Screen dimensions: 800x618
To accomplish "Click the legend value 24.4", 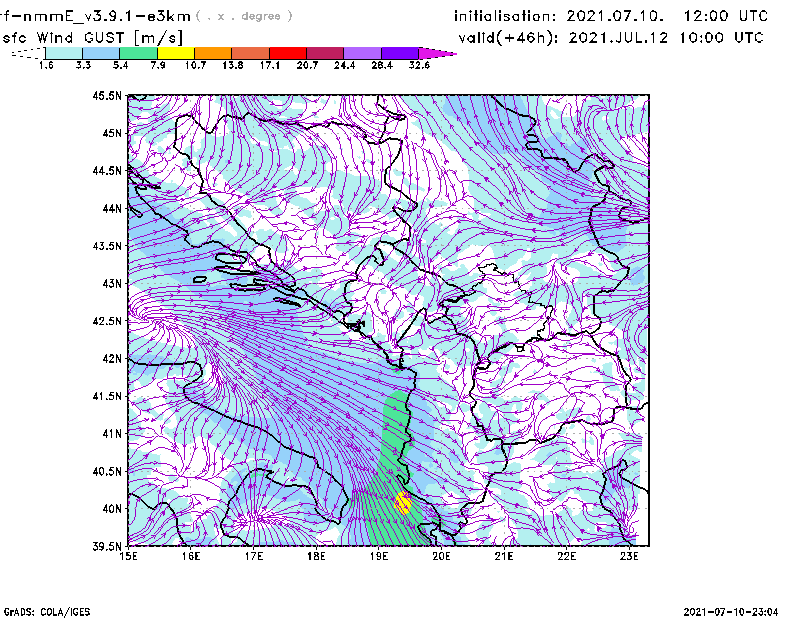I will tap(344, 65).
